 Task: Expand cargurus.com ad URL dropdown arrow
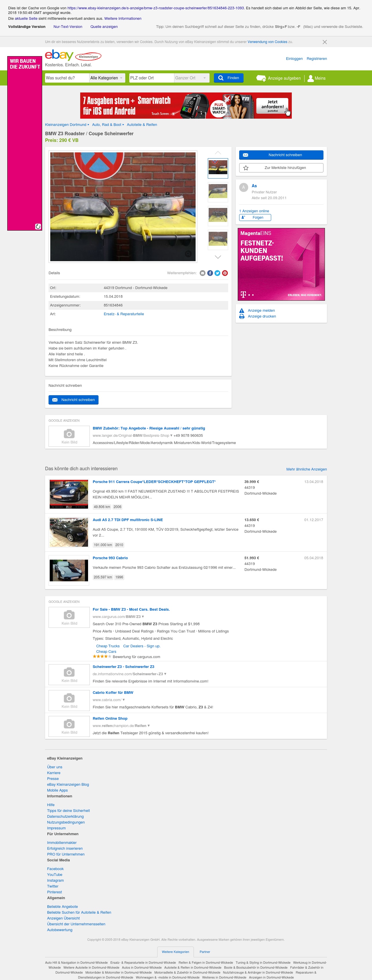143,617
